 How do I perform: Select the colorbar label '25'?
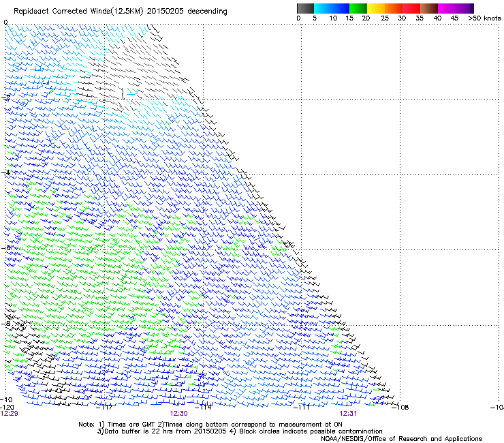[385, 18]
